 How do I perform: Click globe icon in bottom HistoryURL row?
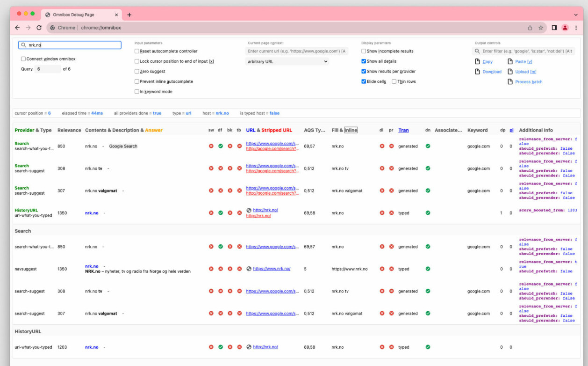pyautogui.click(x=249, y=347)
